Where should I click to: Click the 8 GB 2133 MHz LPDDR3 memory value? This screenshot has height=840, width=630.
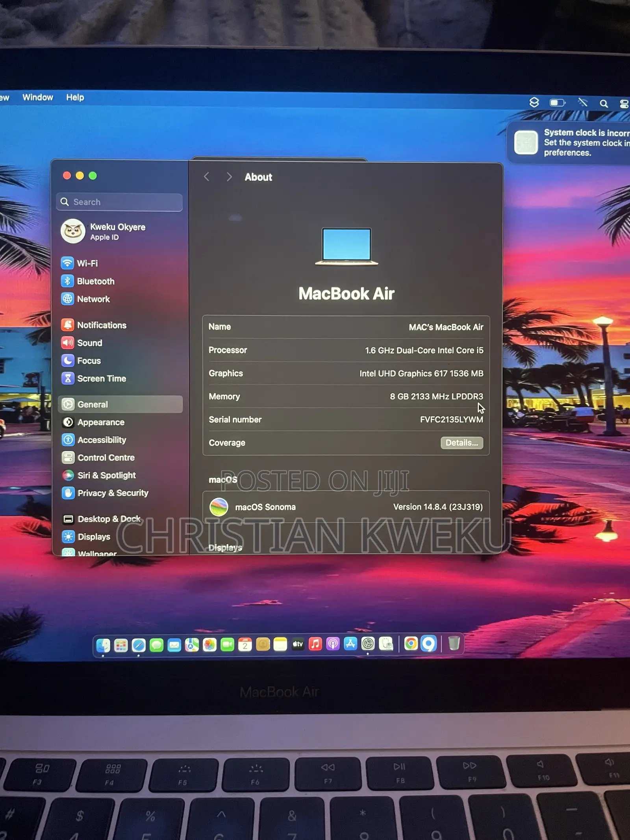click(436, 396)
